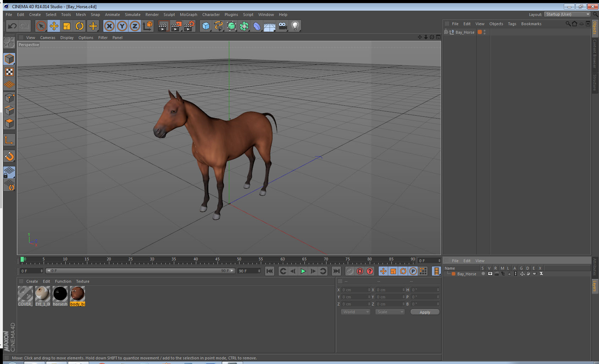Viewport: 599px width, 364px height.
Task: Toggle Y axis lock
Action: [122, 26]
